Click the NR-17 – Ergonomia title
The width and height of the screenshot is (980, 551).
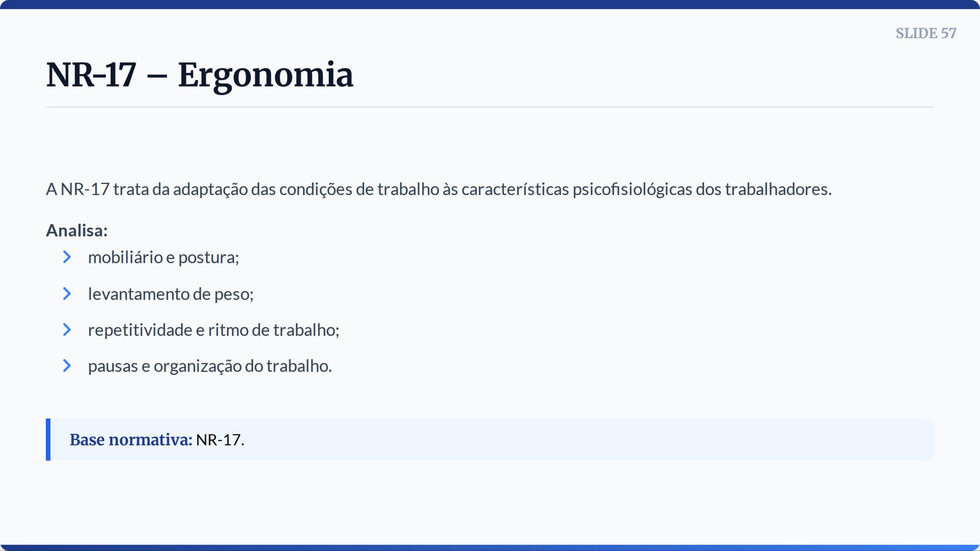click(x=200, y=75)
